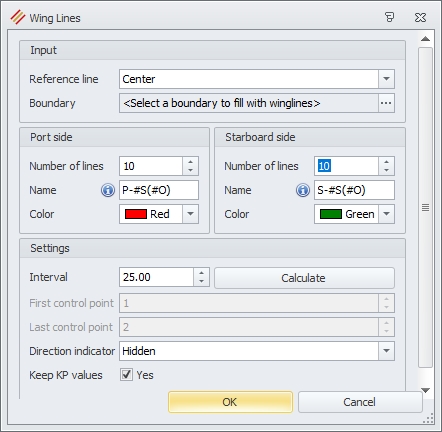Decrease Starboard side Number of lines

tap(386, 170)
